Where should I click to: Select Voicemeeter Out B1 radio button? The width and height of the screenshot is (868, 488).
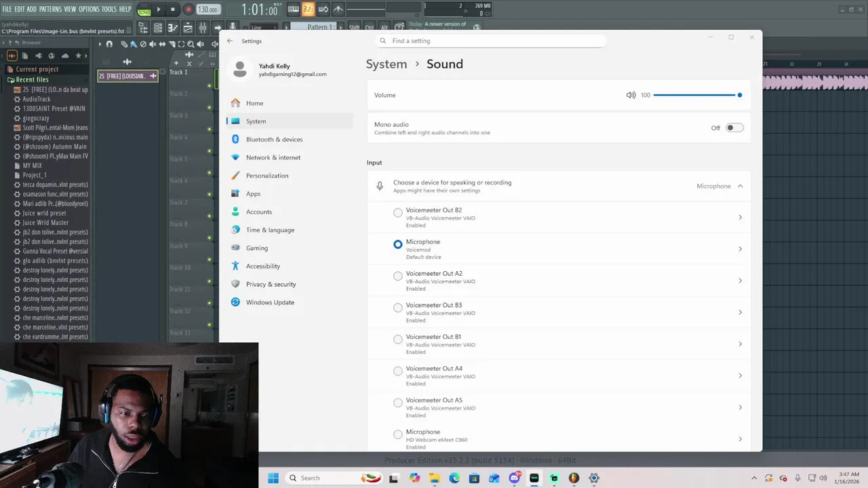click(x=398, y=340)
